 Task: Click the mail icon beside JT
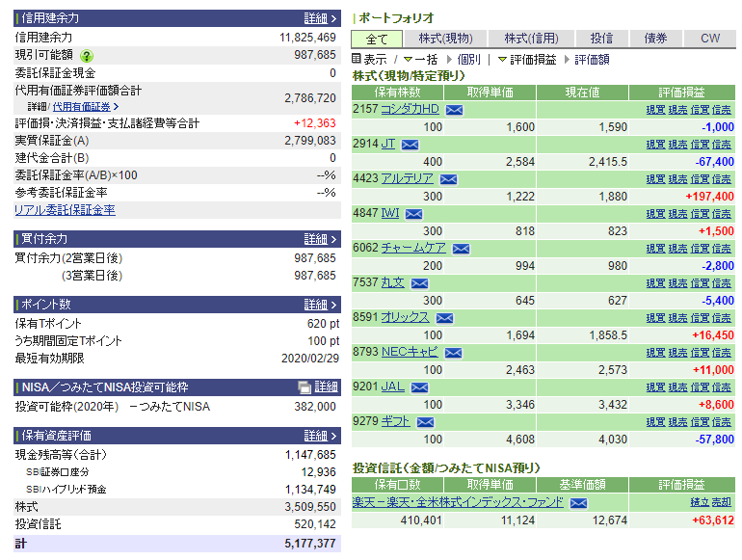coord(410,145)
